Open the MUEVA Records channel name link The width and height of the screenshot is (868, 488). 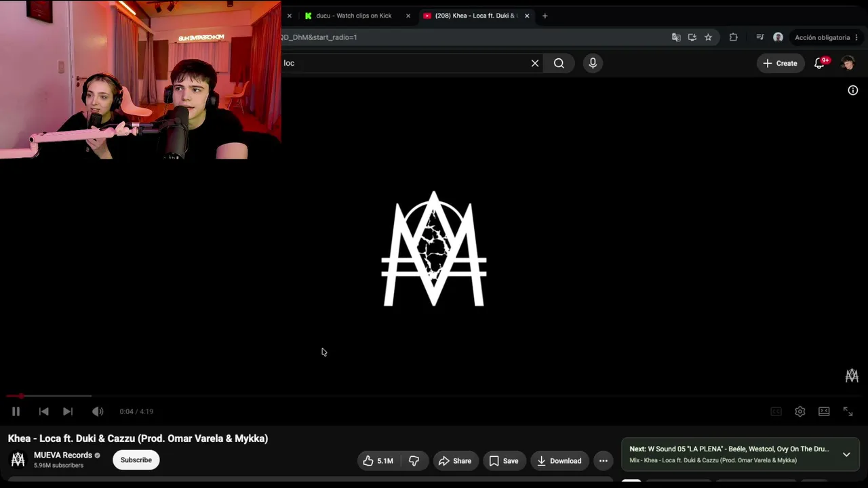click(x=63, y=455)
